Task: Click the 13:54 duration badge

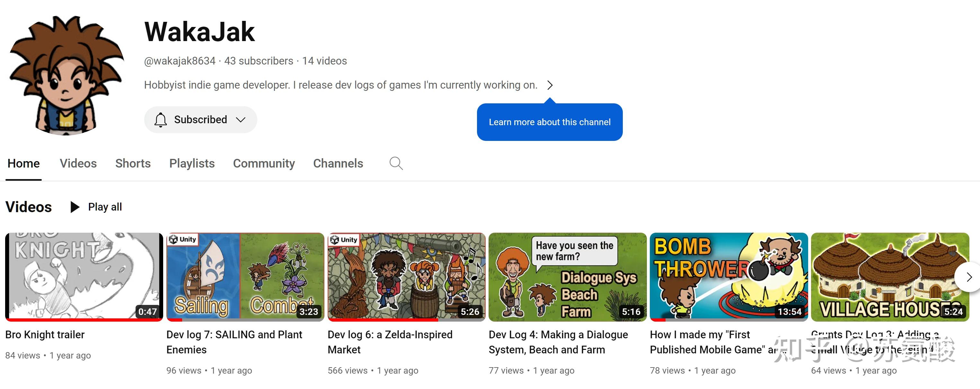Action: [x=790, y=312]
